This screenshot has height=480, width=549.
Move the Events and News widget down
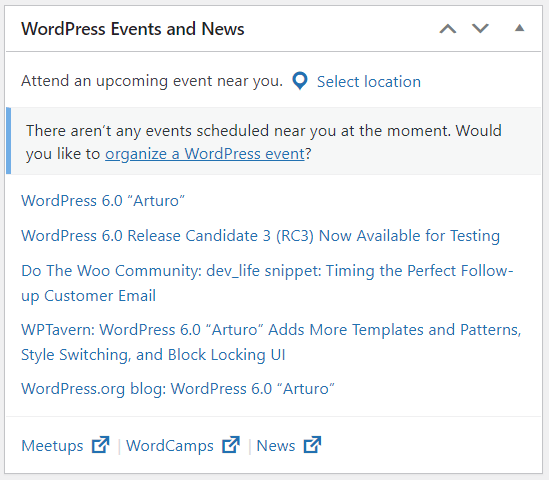point(480,28)
